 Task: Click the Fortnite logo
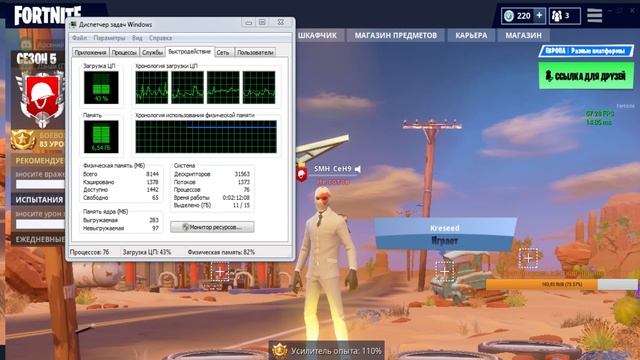point(48,16)
